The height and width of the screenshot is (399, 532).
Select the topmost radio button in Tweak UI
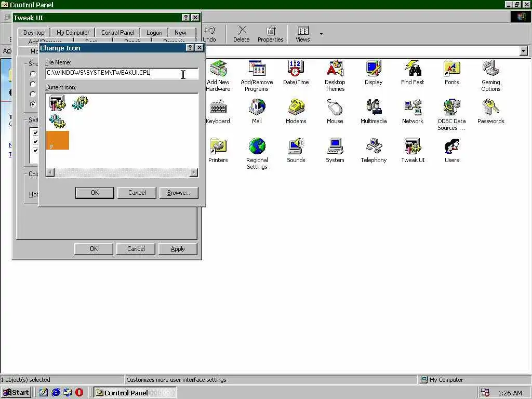click(x=33, y=74)
